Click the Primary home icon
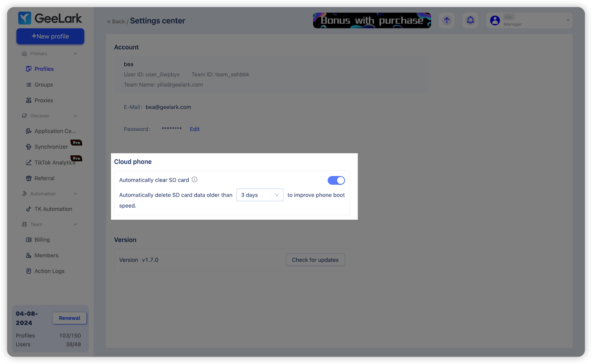 coord(24,54)
